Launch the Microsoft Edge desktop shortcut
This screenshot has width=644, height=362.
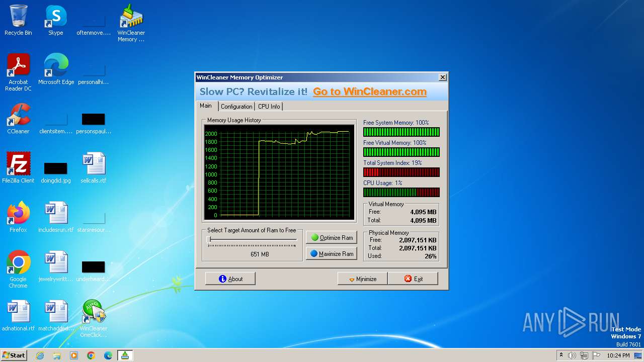(x=56, y=69)
